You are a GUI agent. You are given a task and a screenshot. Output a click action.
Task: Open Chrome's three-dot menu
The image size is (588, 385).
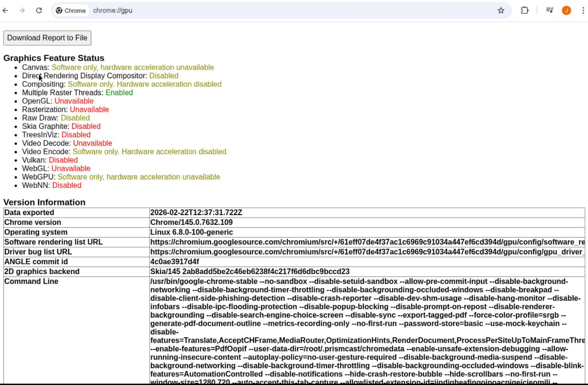click(x=583, y=10)
